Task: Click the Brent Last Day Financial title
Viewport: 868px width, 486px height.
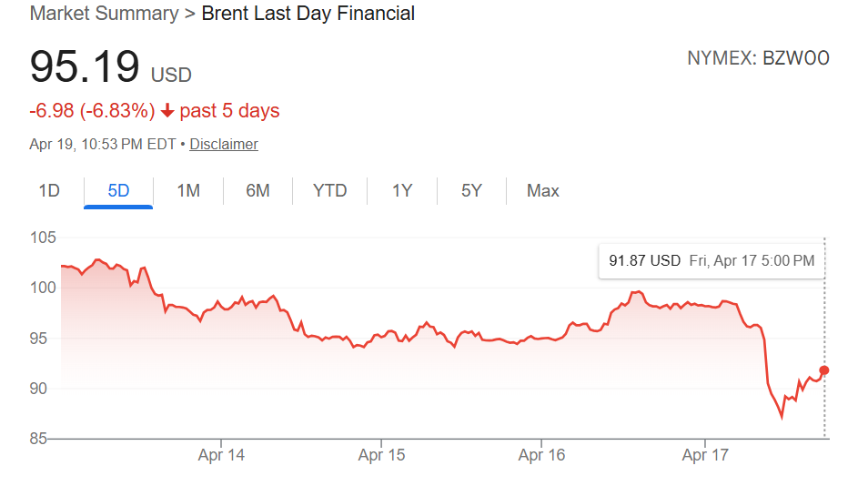Action: pyautogui.click(x=308, y=14)
